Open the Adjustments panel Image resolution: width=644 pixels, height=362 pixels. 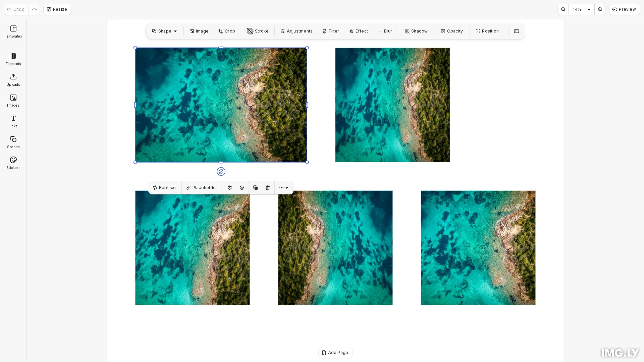(296, 31)
